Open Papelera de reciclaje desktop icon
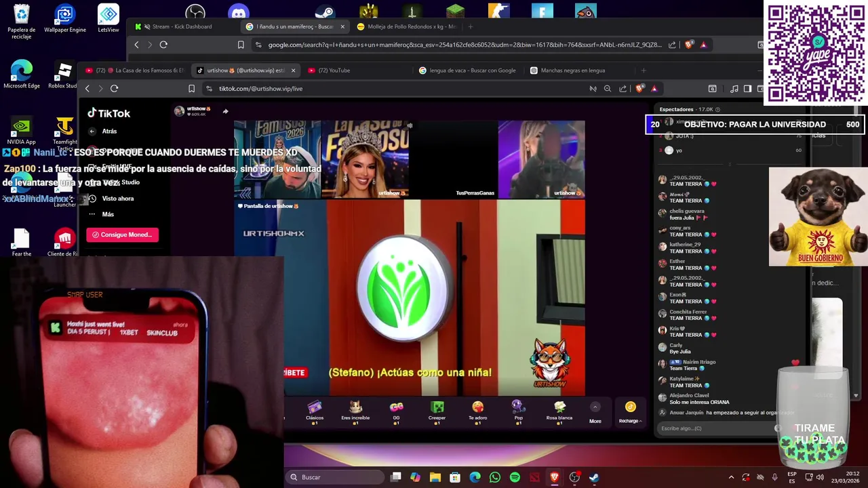 (x=22, y=22)
